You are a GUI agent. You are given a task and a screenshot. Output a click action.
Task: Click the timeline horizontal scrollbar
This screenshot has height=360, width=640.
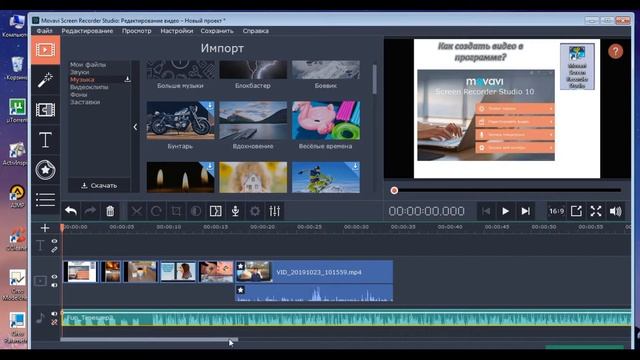[149, 339]
